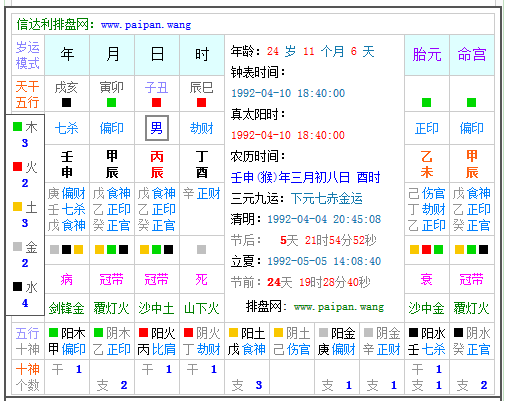Click 庚偏财 in year hidden stems
Image resolution: width=505 pixels, height=401 pixels.
(67, 193)
